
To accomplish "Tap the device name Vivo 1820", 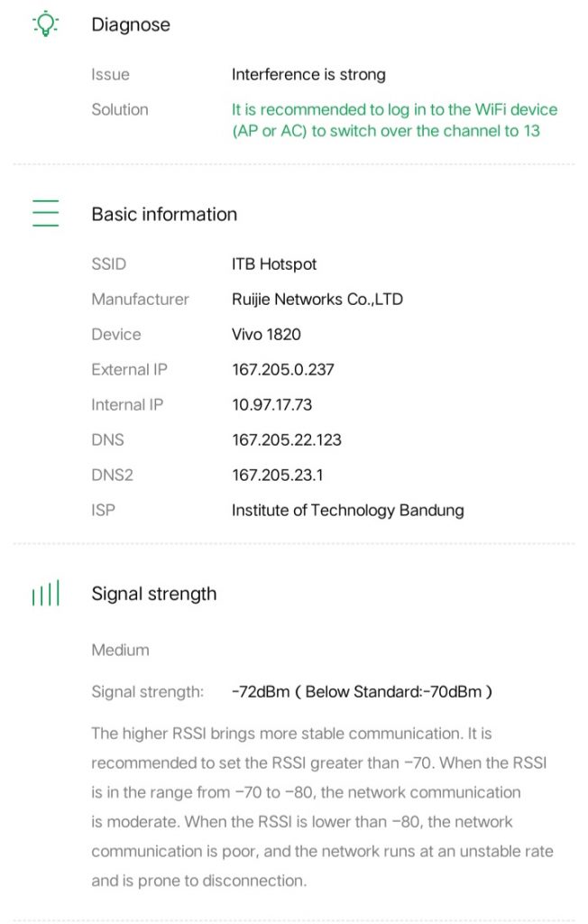I will 266,335.
